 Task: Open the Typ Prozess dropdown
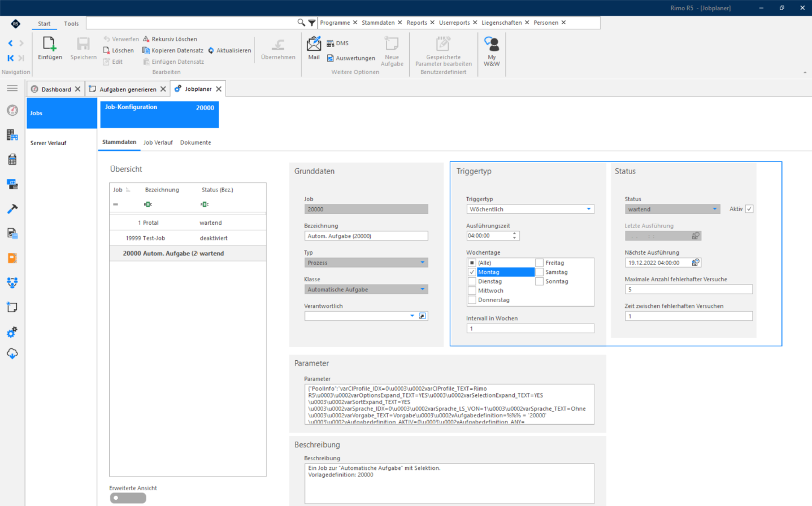[422, 263]
